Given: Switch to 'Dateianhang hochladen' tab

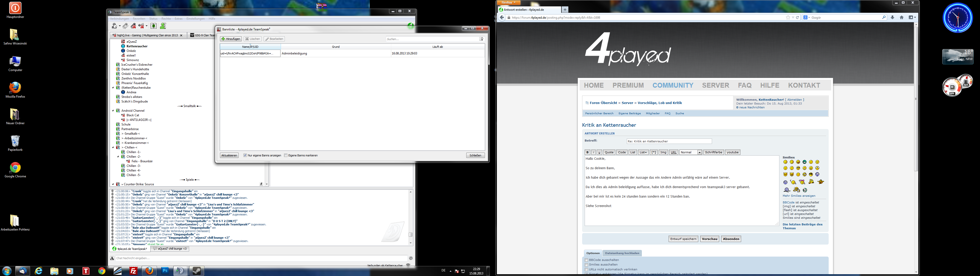Looking at the screenshot, I should pos(622,253).
